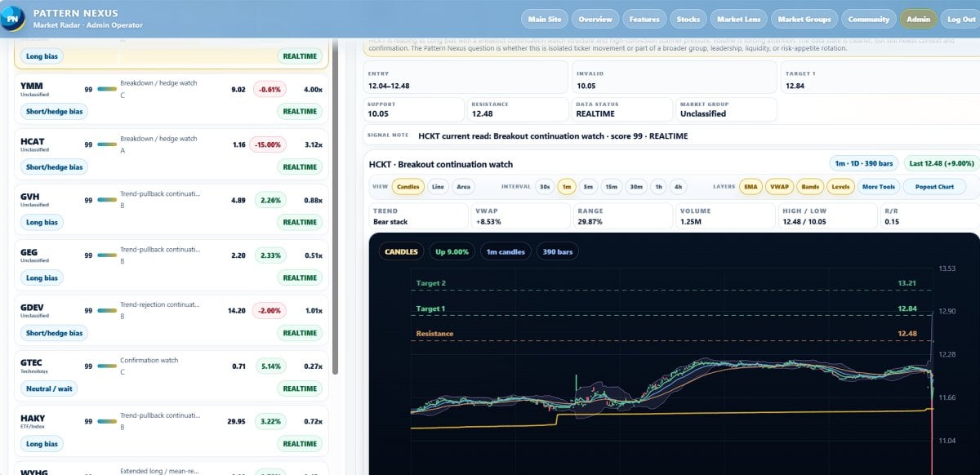Click HCAT's REALTIME status badge
This screenshot has width=980, height=475.
click(300, 167)
